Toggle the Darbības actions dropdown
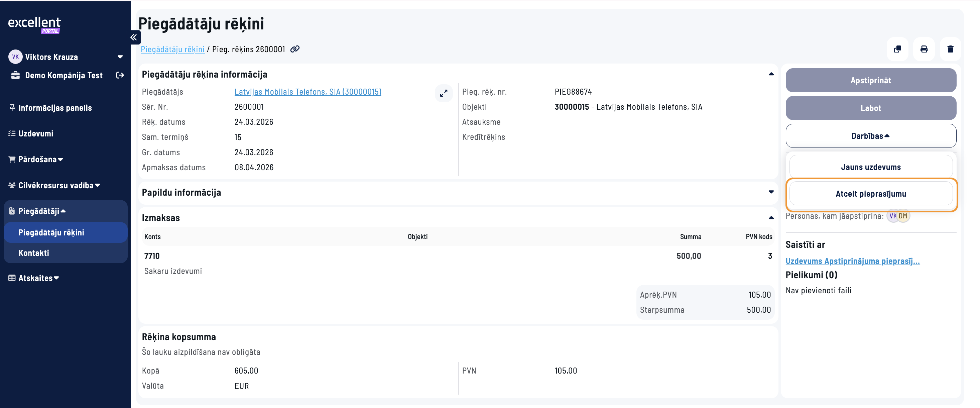The height and width of the screenshot is (408, 980). click(870, 136)
